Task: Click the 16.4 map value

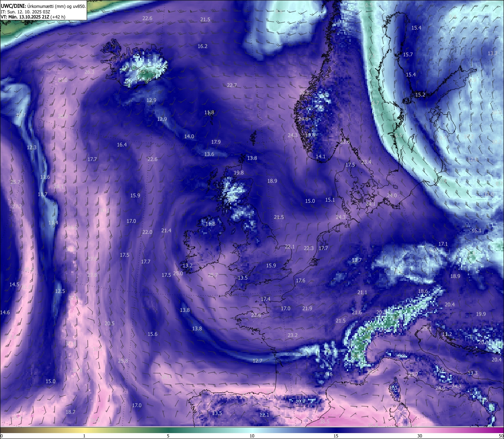Action: 122,144
